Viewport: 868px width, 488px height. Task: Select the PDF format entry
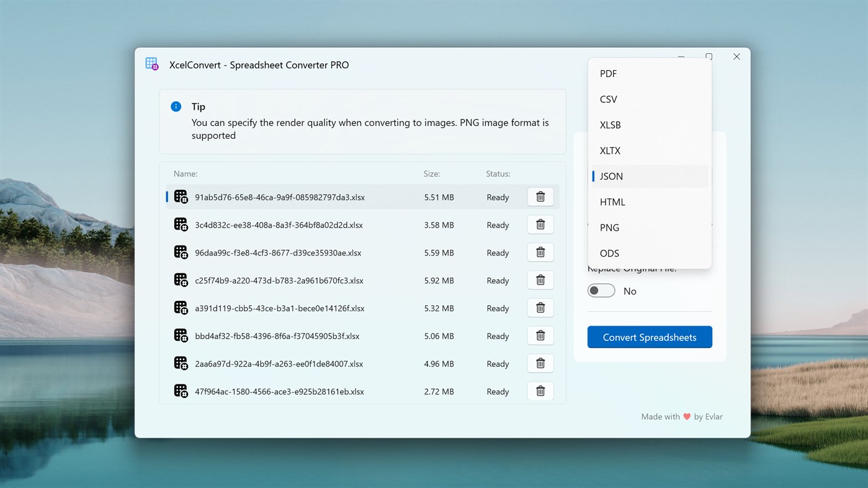(607, 73)
